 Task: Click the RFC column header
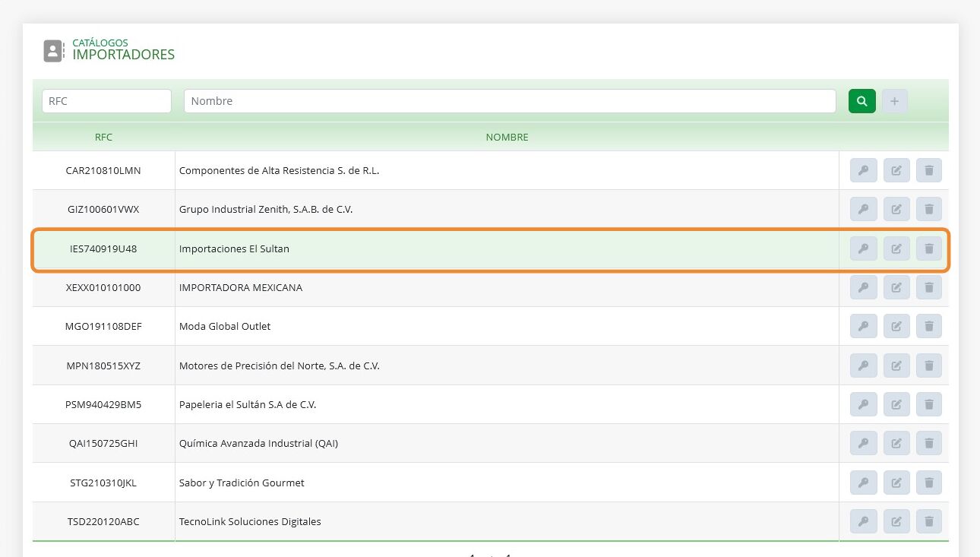pyautogui.click(x=103, y=138)
